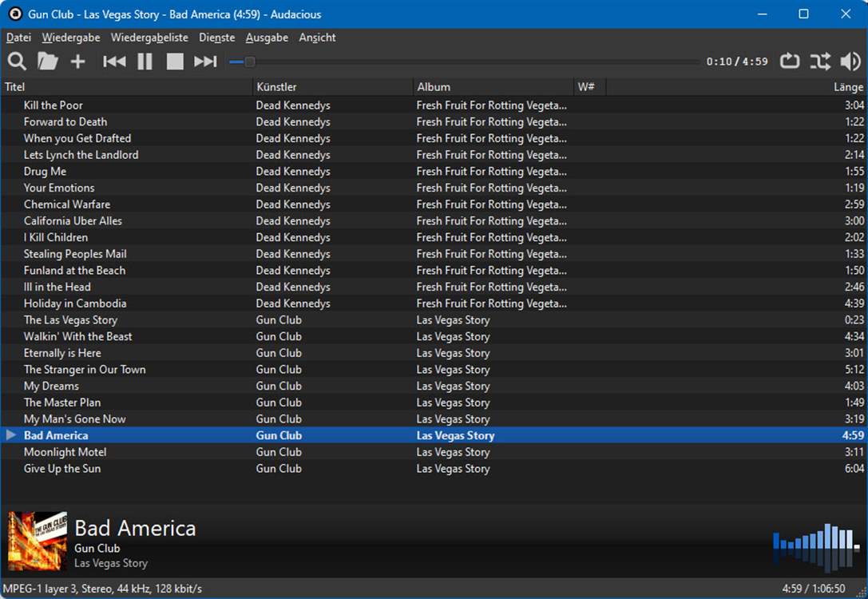Open the Datei menu
The height and width of the screenshot is (599, 868).
pyautogui.click(x=18, y=37)
